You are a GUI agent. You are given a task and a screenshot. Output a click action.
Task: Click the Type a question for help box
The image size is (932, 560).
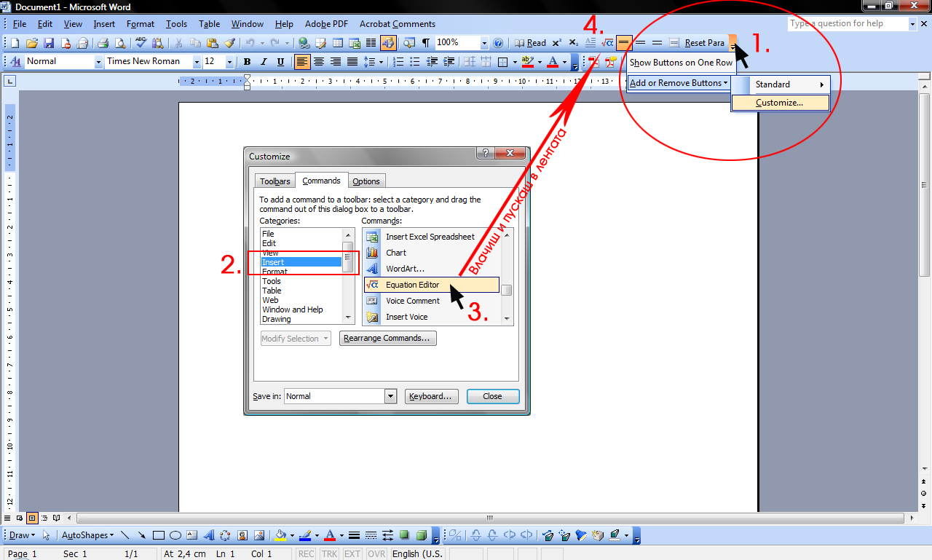pos(848,24)
